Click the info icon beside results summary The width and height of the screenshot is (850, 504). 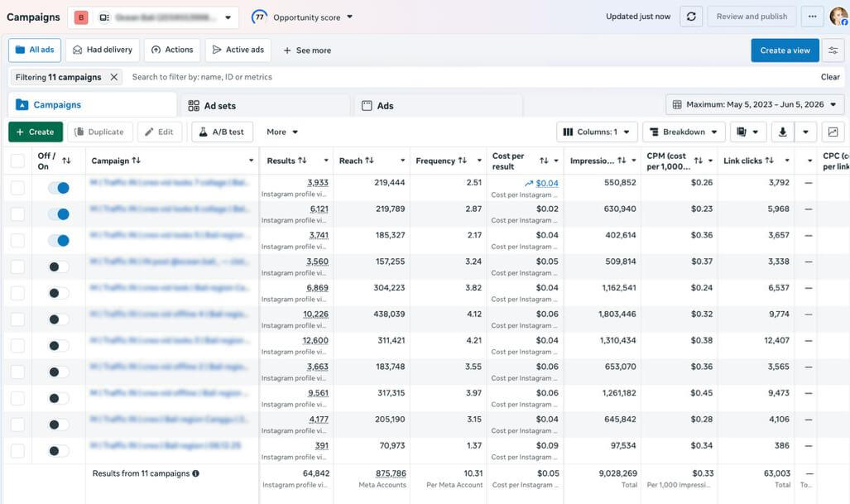point(195,473)
